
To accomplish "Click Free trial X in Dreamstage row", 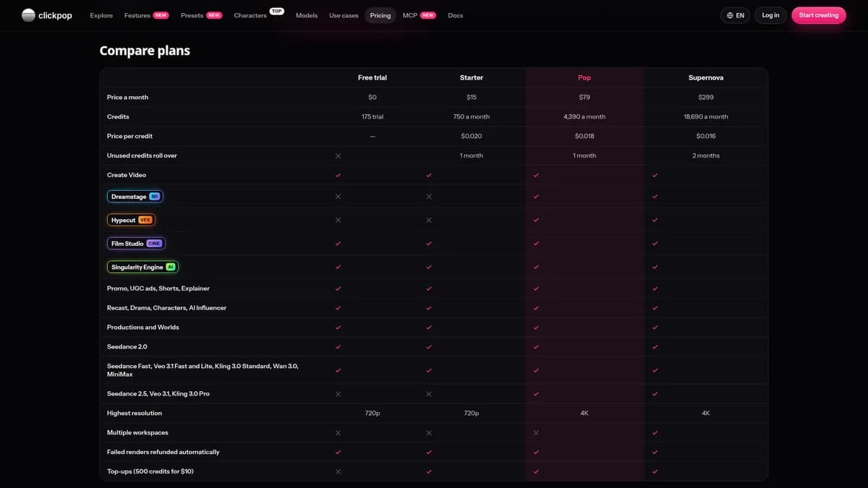I will pos(338,197).
